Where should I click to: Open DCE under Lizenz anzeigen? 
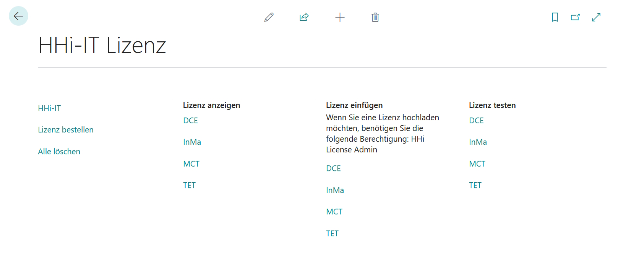(190, 120)
